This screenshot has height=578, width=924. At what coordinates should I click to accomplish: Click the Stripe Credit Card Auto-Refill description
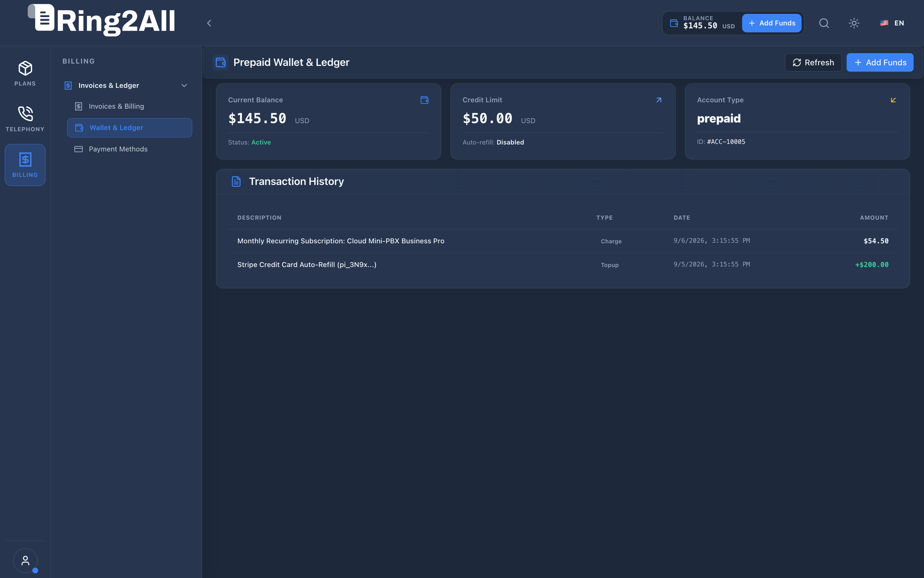(x=307, y=265)
